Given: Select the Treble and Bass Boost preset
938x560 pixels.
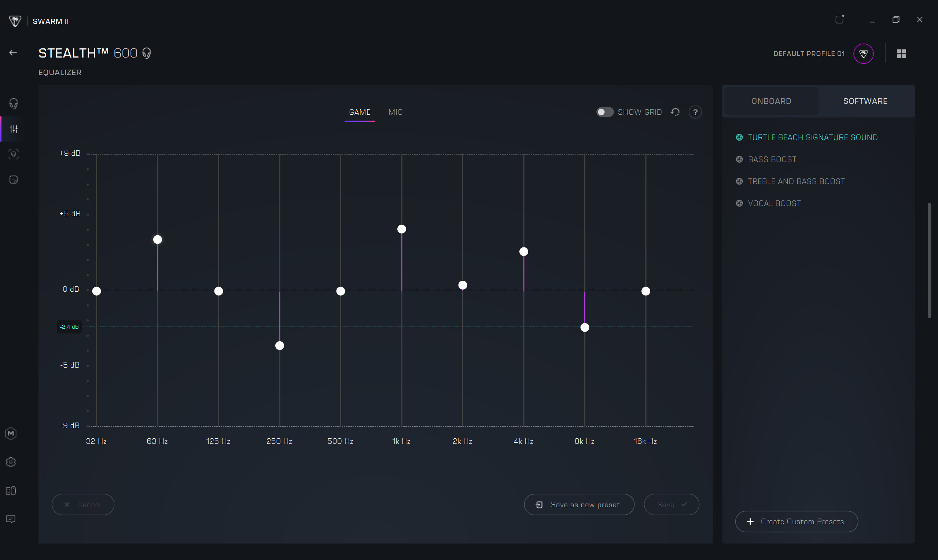Looking at the screenshot, I should (x=796, y=181).
